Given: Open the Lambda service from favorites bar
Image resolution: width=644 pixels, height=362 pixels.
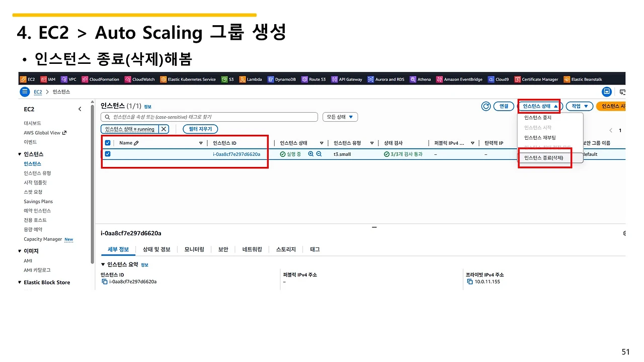Looking at the screenshot, I should (x=251, y=79).
